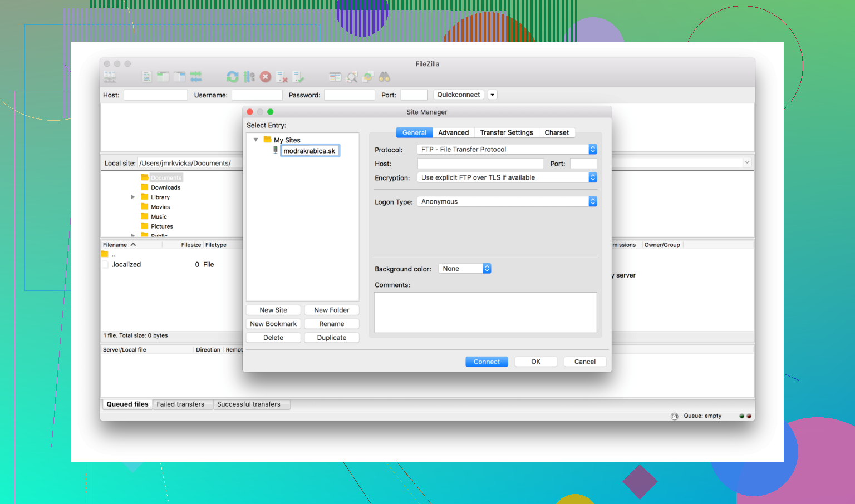Viewport: 855px width, 504px height.
Task: Collapse the My Sites tree folder
Action: [x=255, y=140]
